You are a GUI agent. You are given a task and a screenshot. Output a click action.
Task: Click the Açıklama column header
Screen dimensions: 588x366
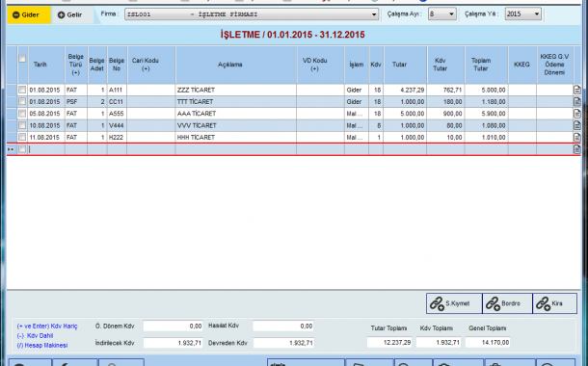(x=236, y=65)
